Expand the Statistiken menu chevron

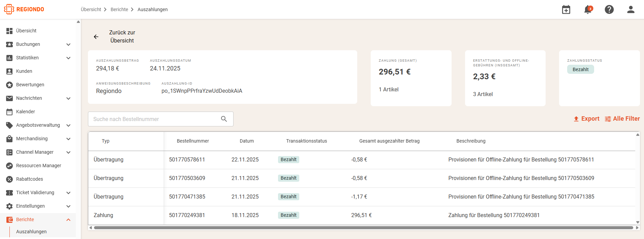coord(68,58)
